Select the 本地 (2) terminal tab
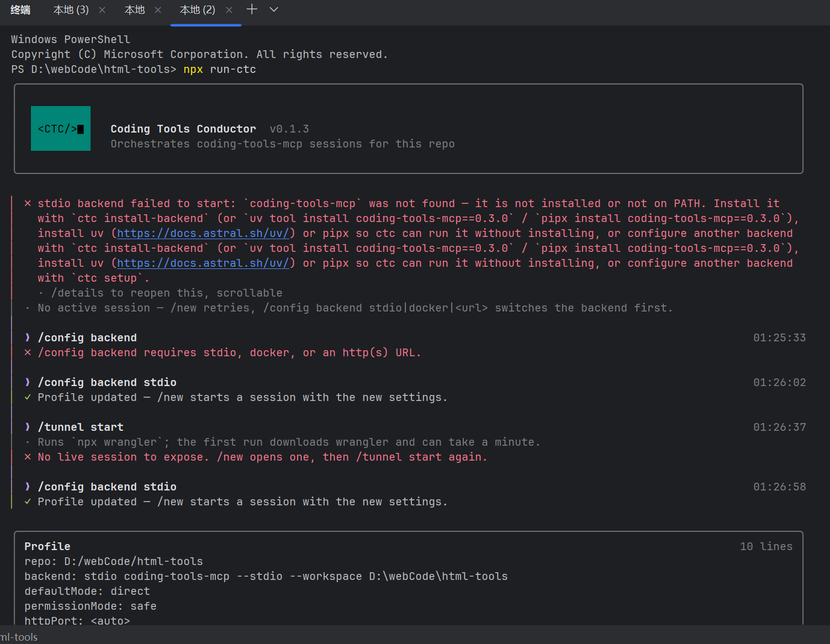 197,10
